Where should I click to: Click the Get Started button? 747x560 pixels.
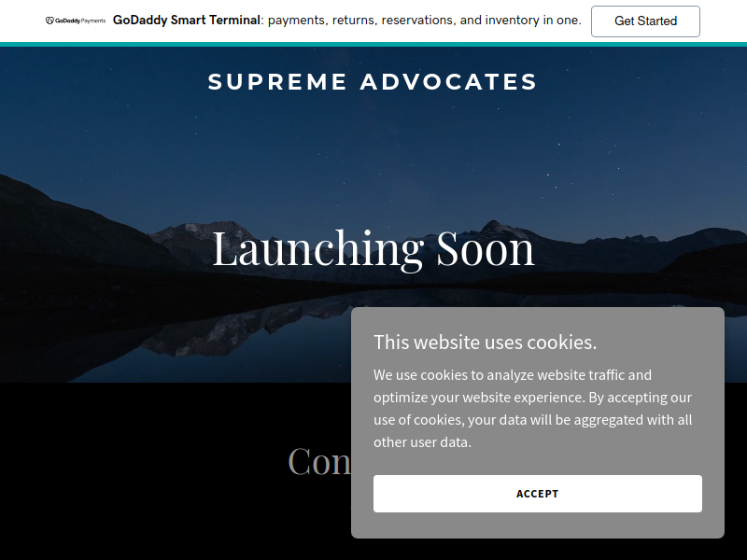645,21
